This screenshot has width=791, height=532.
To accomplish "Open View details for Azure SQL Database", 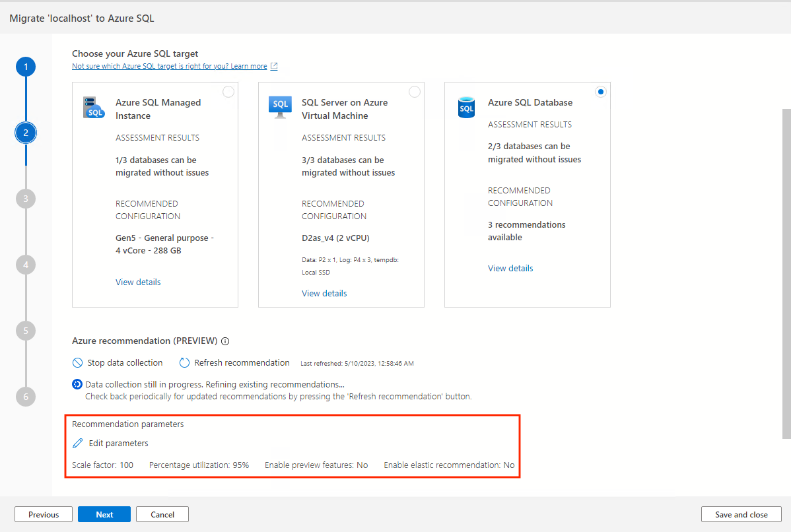I will (510, 268).
